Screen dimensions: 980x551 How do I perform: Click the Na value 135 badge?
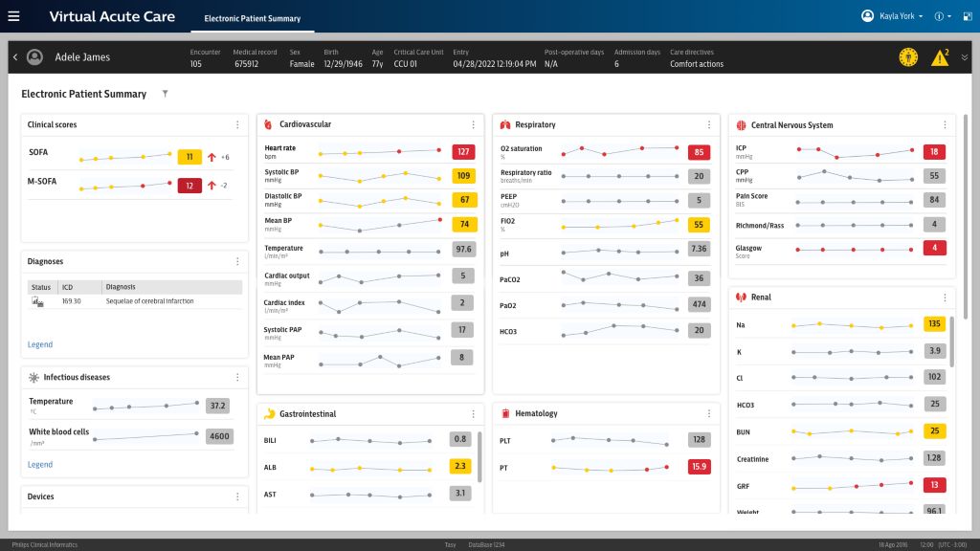[x=934, y=324]
